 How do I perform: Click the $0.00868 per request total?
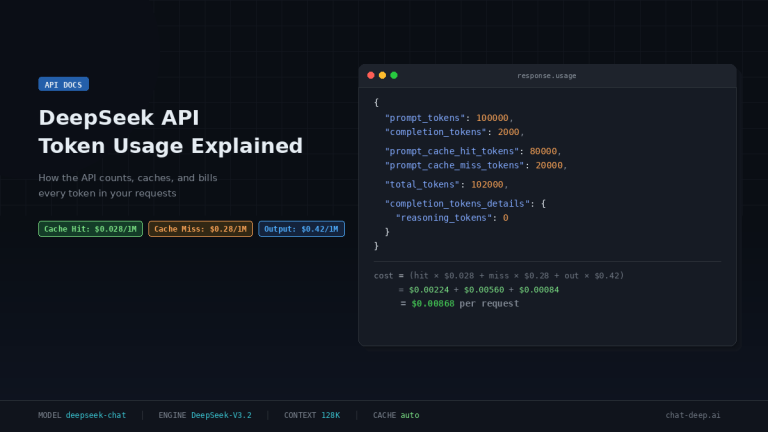465,304
